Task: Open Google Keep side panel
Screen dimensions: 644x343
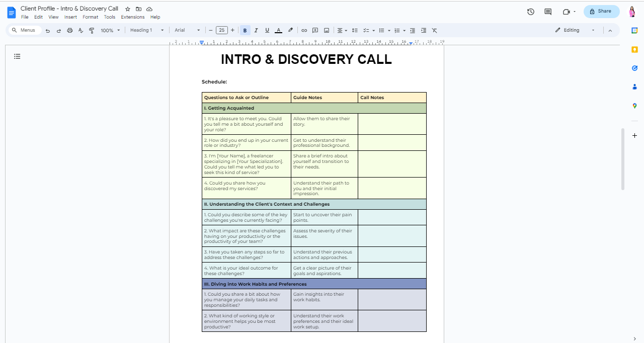Action: 634,49
